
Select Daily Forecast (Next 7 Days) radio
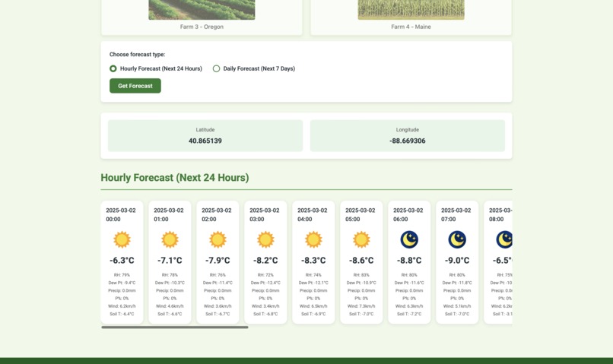216,68
